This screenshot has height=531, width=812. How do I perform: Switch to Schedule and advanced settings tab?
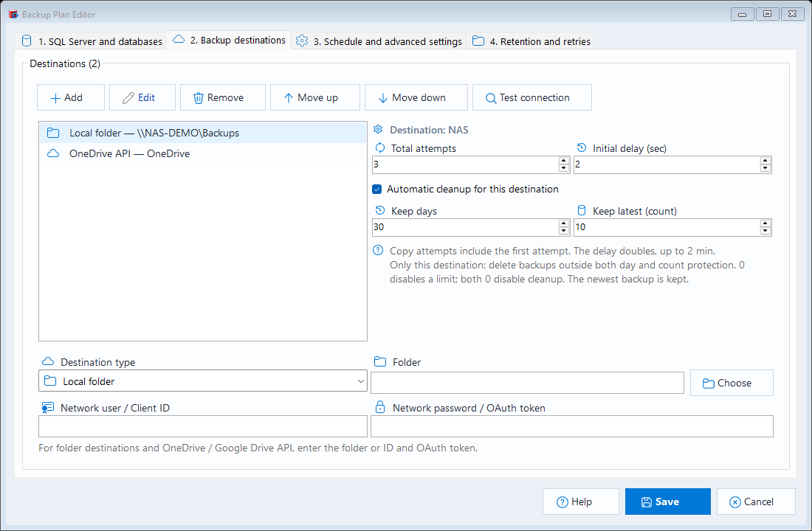point(379,41)
